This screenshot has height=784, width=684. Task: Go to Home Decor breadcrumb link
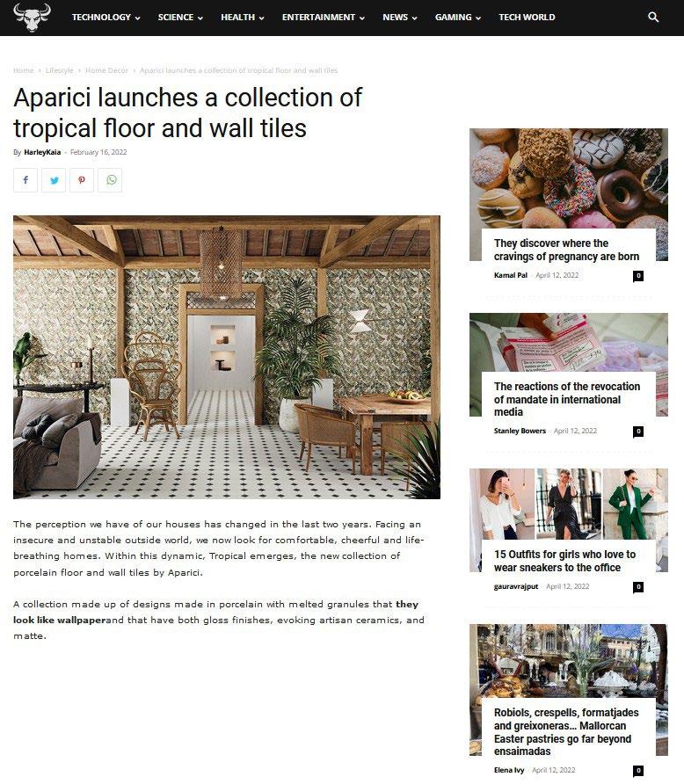(x=106, y=70)
